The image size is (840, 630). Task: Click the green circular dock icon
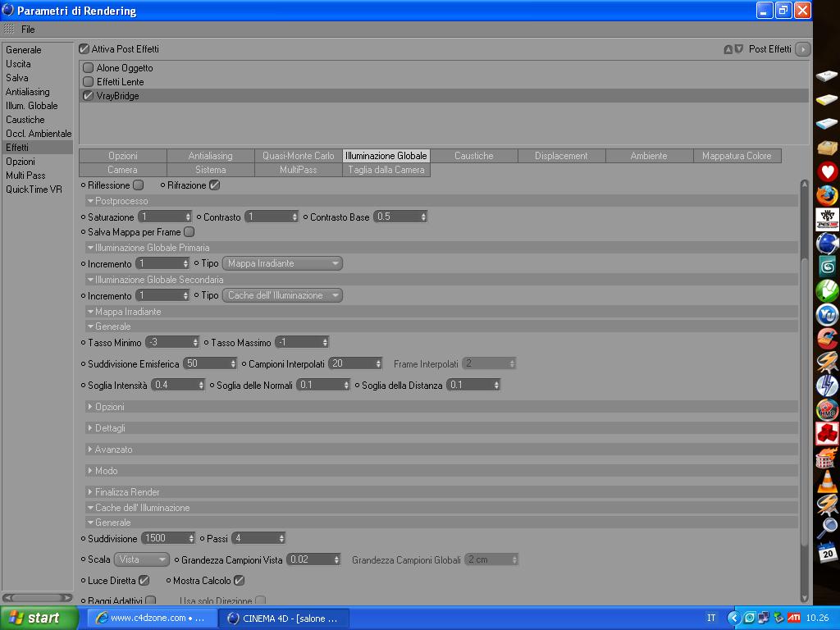827,290
